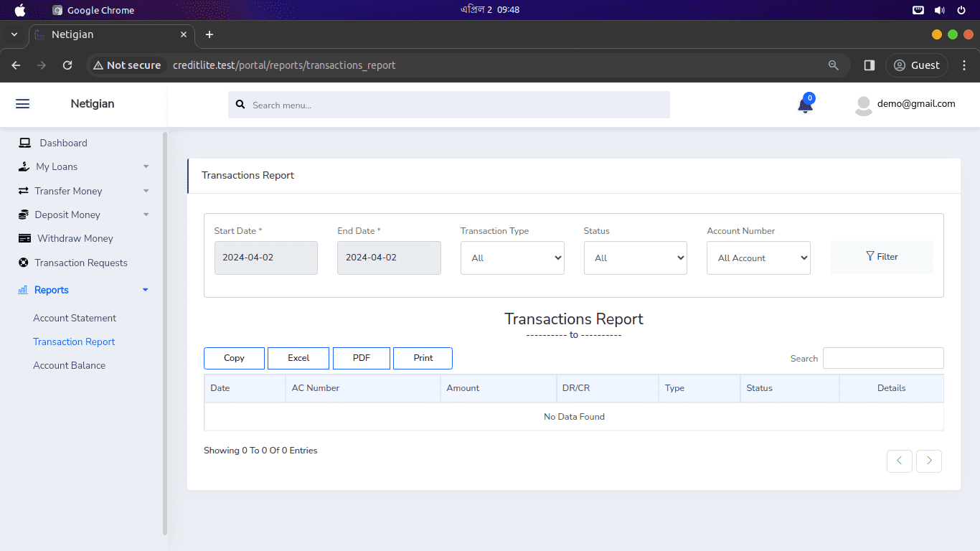Click the Netigian brand name
The width and height of the screenshot is (980, 551).
coord(93,104)
